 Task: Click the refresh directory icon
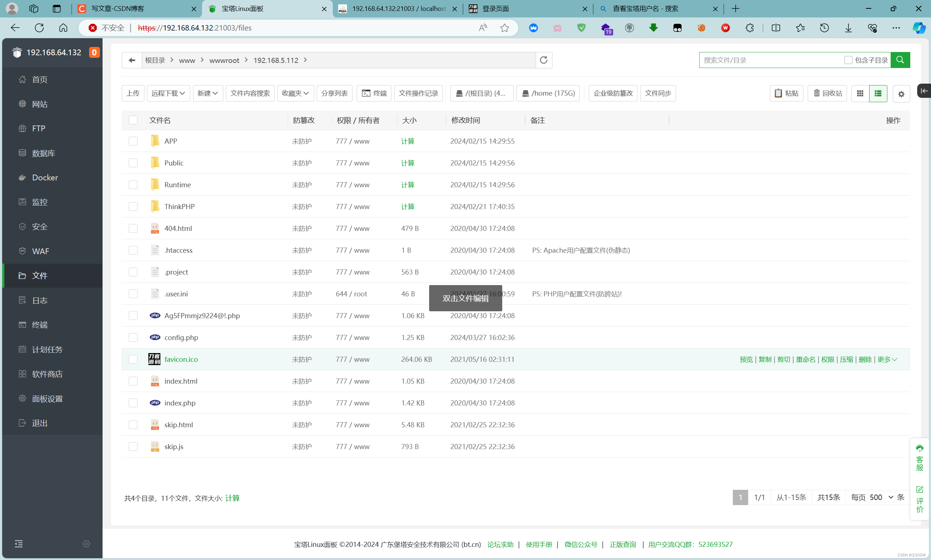(x=543, y=60)
